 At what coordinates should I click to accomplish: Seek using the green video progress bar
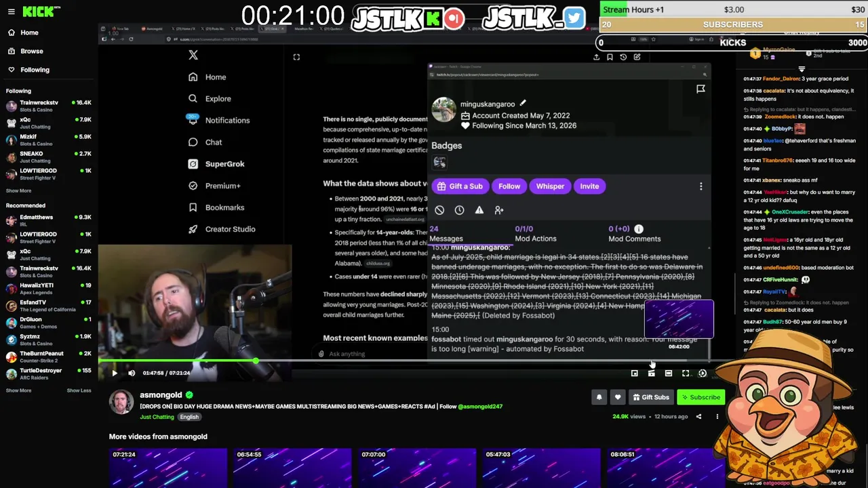(178, 362)
